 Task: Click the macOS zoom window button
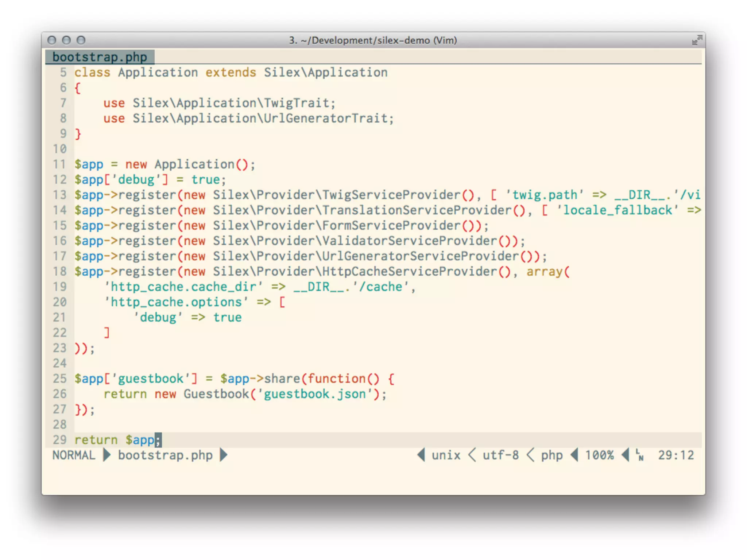pyautogui.click(x=81, y=40)
